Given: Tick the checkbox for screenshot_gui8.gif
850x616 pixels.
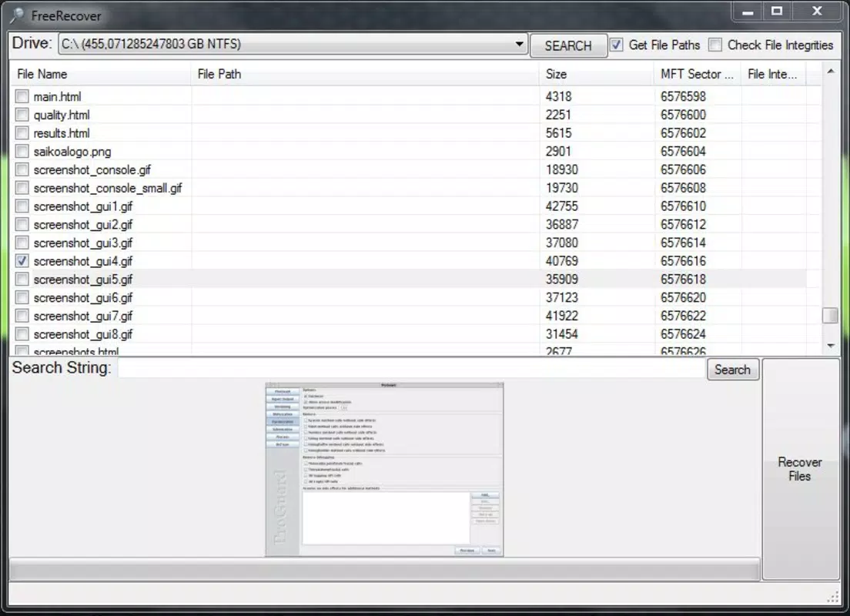Looking at the screenshot, I should click(22, 334).
